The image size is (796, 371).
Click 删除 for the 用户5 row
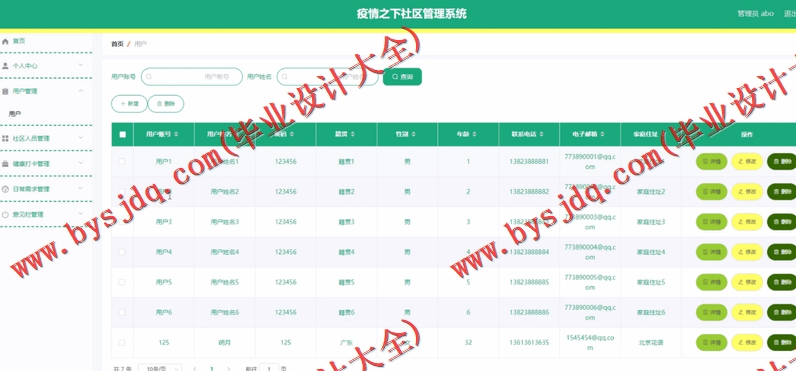[x=782, y=282]
